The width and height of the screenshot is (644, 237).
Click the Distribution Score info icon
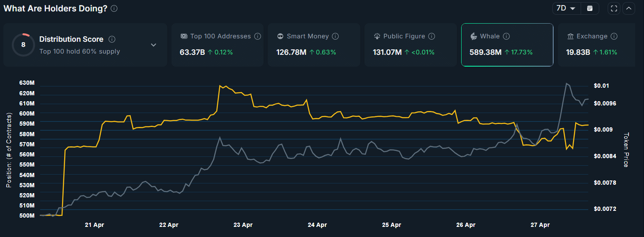112,39
